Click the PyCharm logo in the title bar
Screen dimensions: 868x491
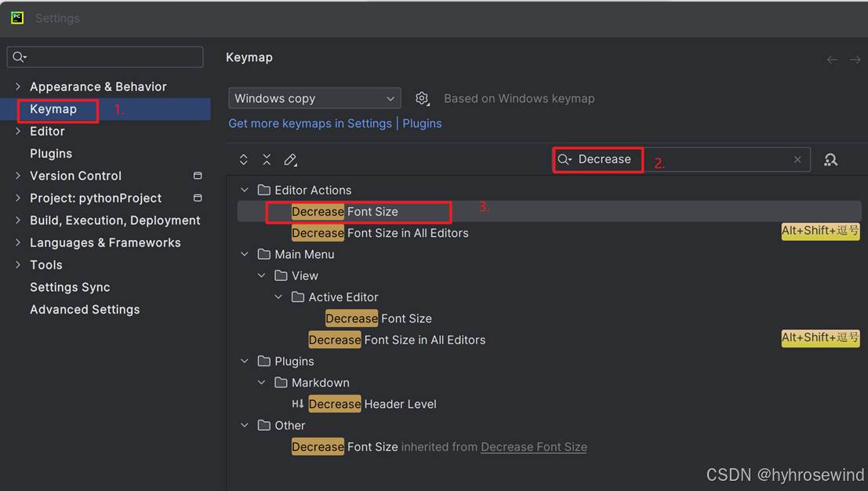(17, 18)
